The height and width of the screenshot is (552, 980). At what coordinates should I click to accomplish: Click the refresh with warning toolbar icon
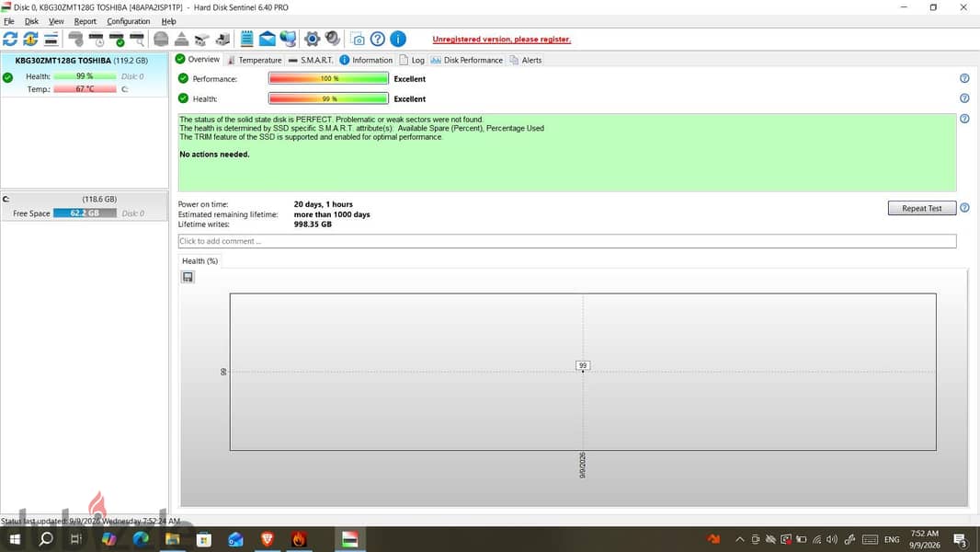pos(30,39)
